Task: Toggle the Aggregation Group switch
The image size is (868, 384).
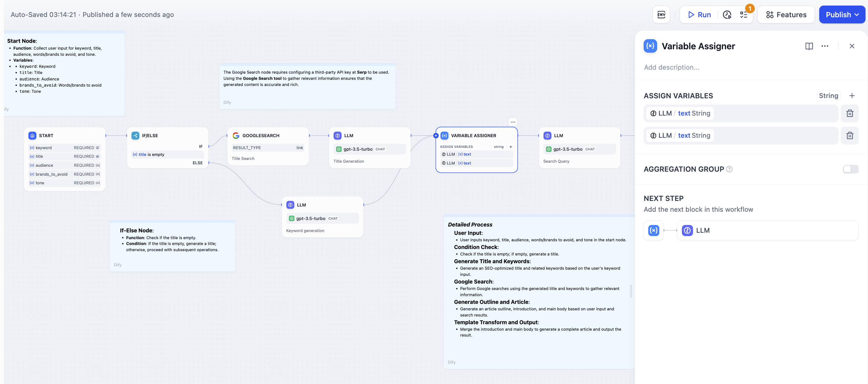Action: tap(850, 169)
